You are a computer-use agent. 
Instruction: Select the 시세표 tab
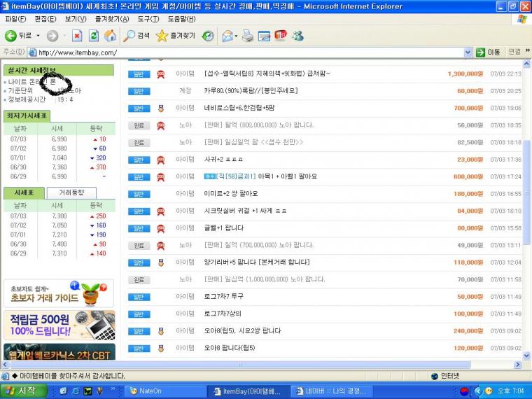(24, 192)
